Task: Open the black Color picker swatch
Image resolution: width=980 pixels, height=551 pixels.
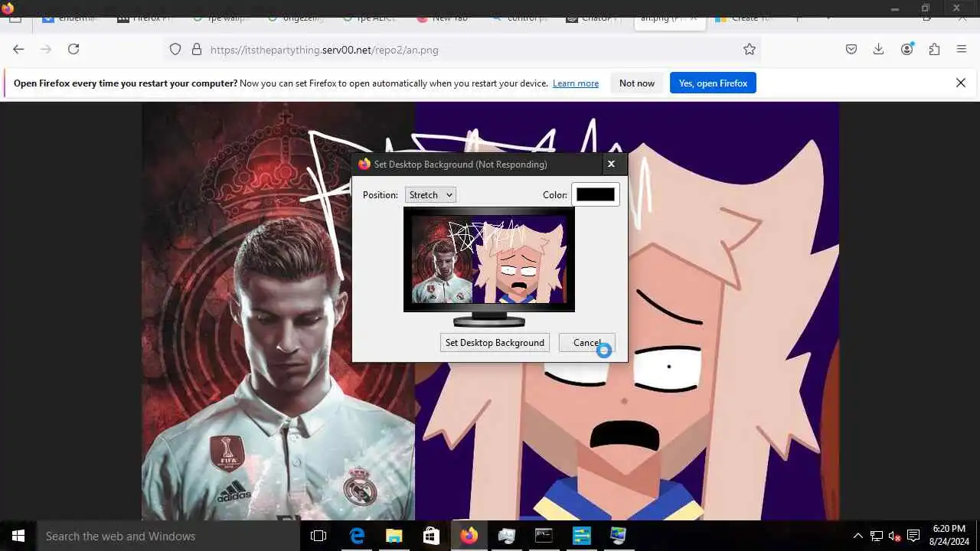Action: (x=595, y=194)
